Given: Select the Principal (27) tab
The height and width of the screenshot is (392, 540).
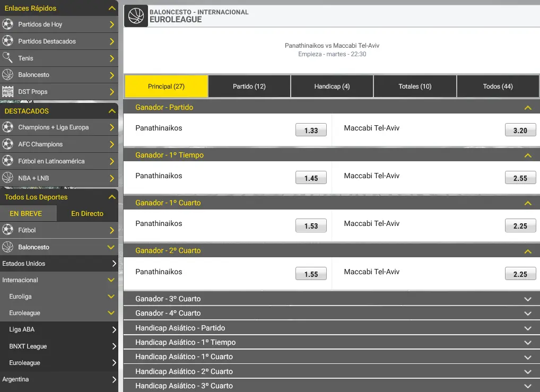Looking at the screenshot, I should coord(167,86).
